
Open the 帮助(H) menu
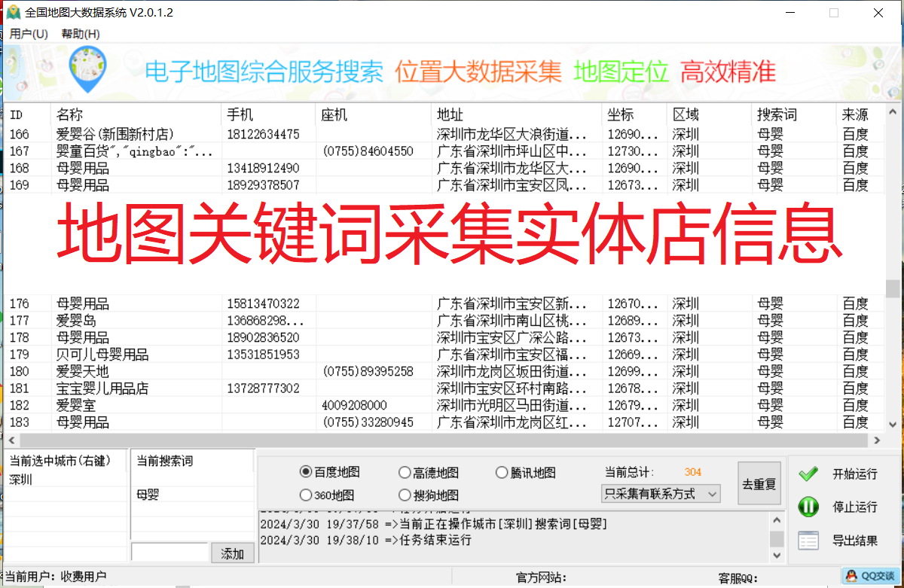point(81,34)
